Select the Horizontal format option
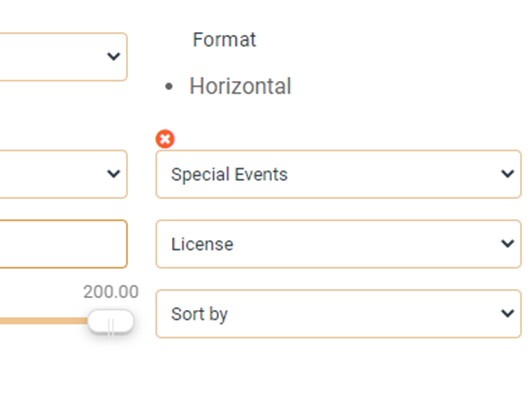 tap(240, 86)
